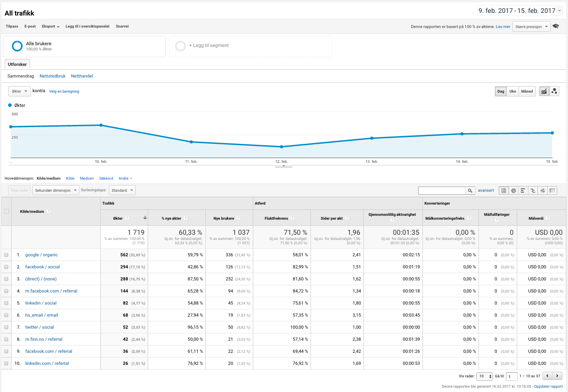This screenshot has height=392, width=568.
Task: Click help icon next to Målverdi
Action: [x=548, y=218]
